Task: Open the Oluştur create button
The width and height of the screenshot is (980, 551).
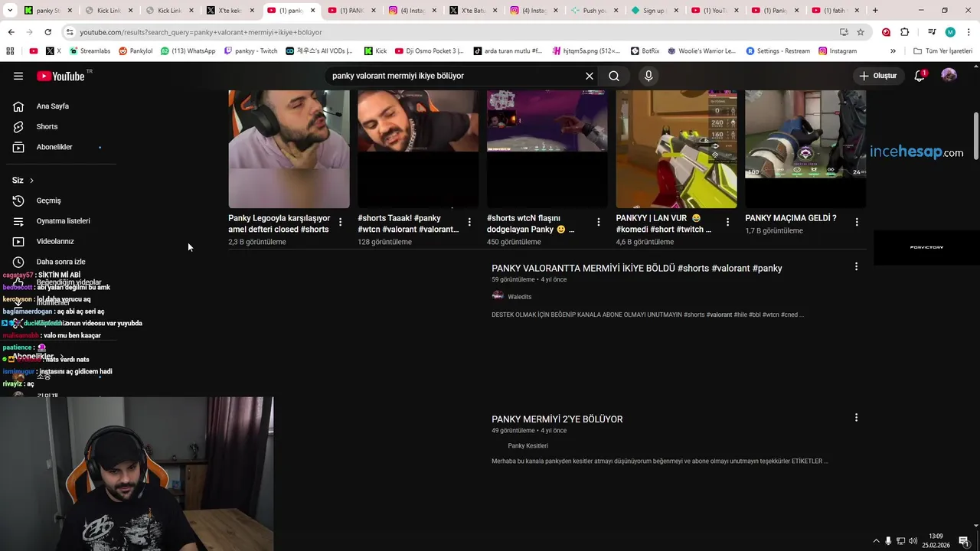Action: 878,76
